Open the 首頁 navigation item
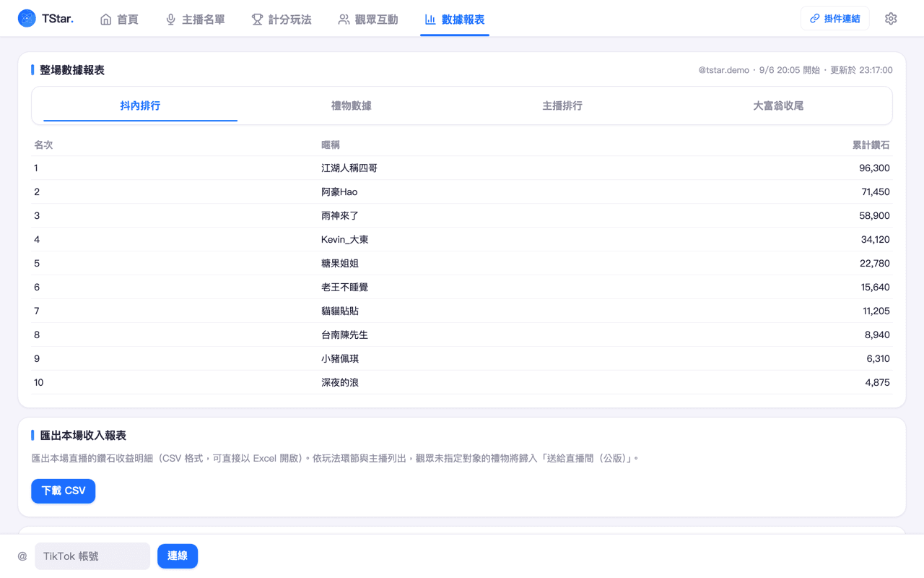924x578 pixels. tap(119, 20)
